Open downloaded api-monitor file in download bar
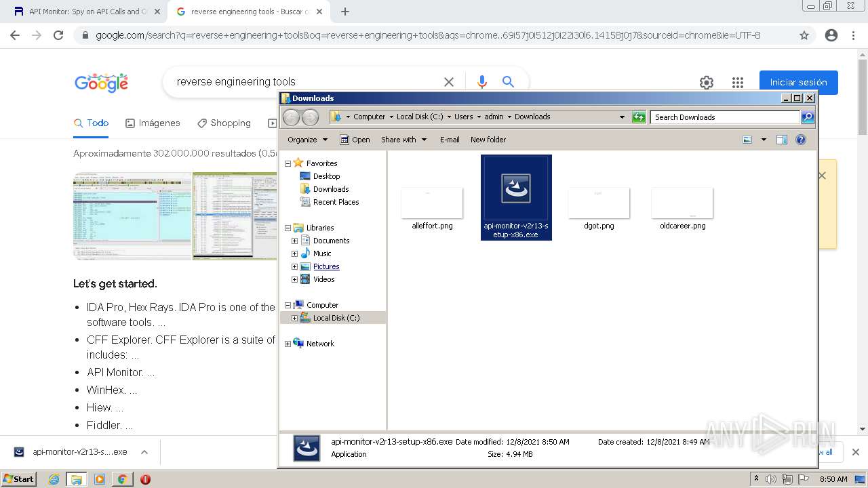 [71, 452]
